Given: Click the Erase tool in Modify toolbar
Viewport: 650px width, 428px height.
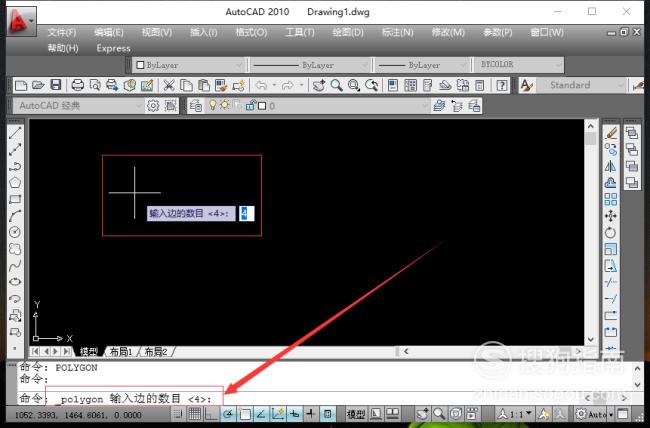Looking at the screenshot, I should (611, 133).
